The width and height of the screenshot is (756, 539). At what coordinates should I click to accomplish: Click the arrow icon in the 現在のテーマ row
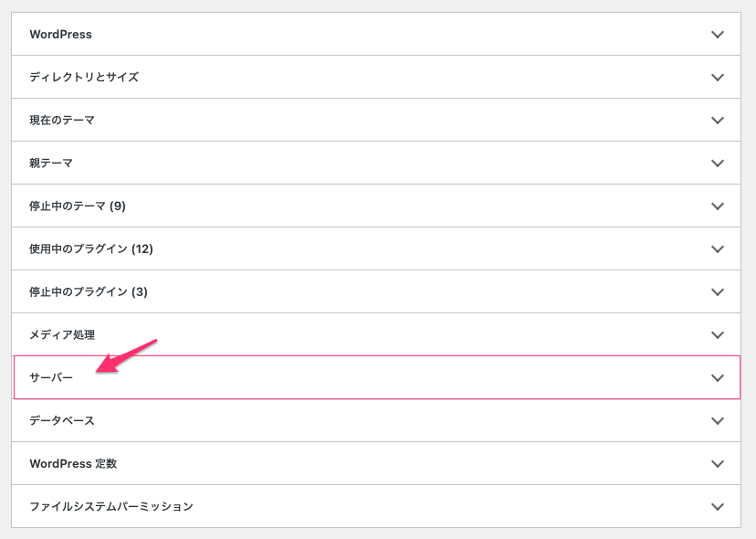pos(718,121)
